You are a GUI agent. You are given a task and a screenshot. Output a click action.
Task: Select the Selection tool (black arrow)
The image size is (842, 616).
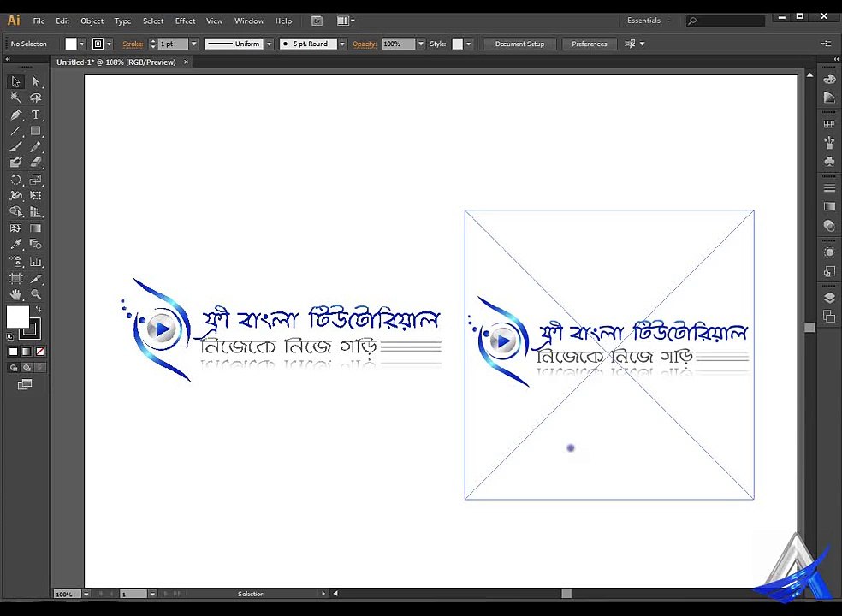[15, 81]
